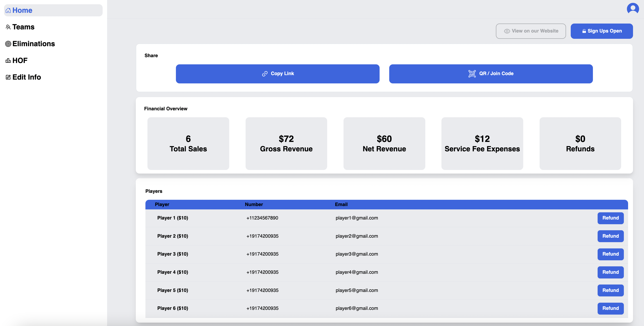Click the name Player 6 ($10)

pos(173,308)
